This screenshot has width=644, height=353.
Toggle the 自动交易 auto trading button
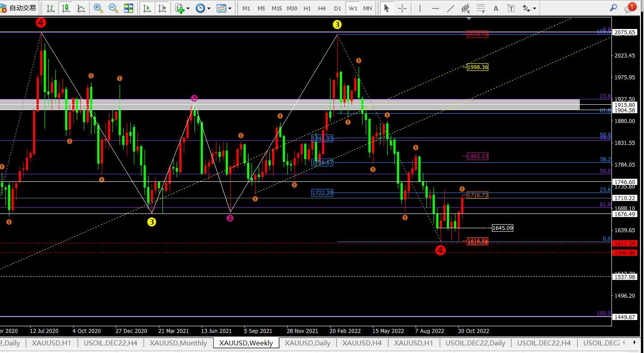[x=18, y=8]
